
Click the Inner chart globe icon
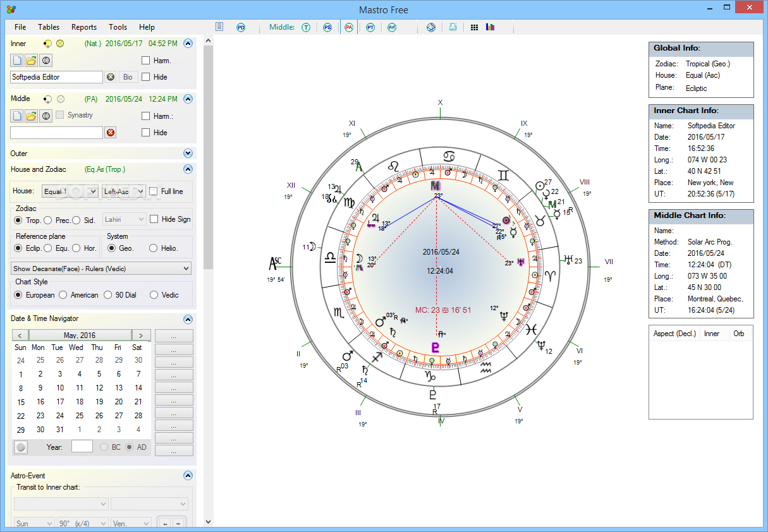tap(46, 61)
